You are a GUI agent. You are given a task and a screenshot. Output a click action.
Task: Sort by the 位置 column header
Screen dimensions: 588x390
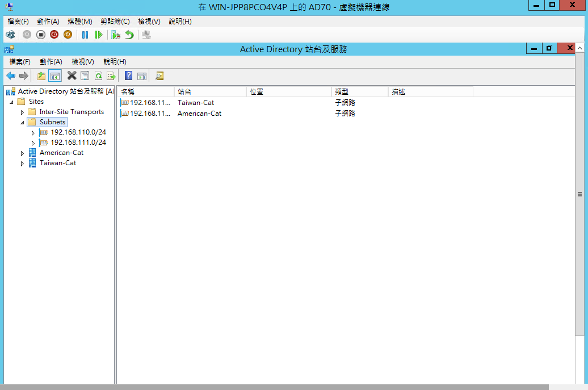click(289, 92)
